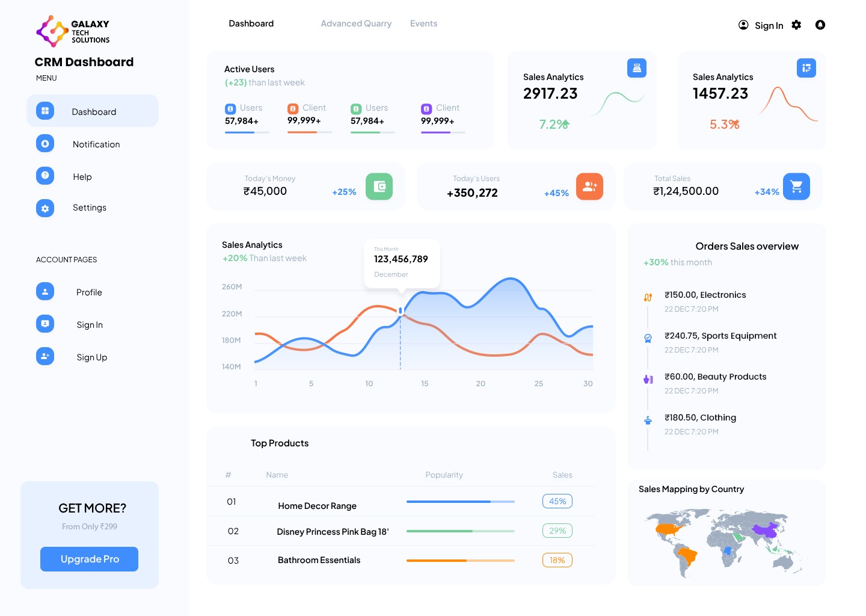Viewport: 866px width, 616px height.
Task: Open the notification bell icon at top right
Action: click(820, 25)
